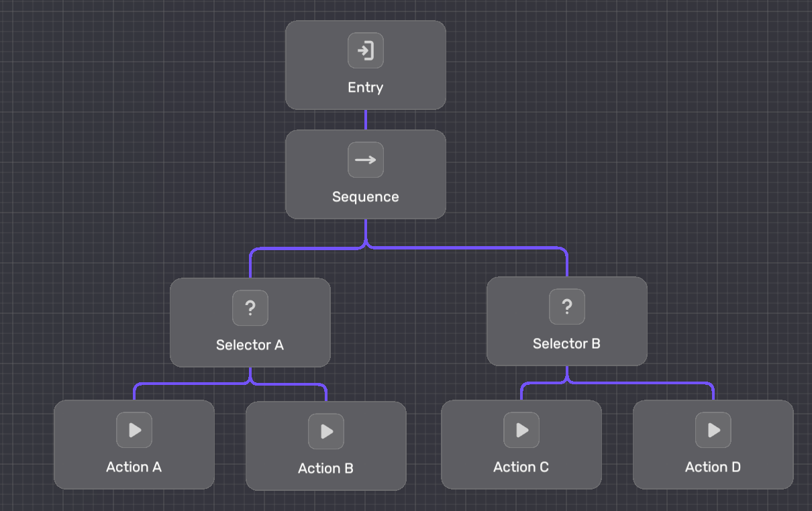Click the connector between Entry and Sequence
This screenshot has width=812, height=511.
[x=366, y=119]
